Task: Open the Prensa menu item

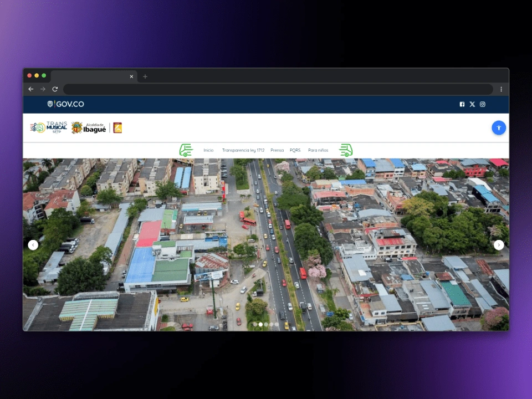Action: 277,150
